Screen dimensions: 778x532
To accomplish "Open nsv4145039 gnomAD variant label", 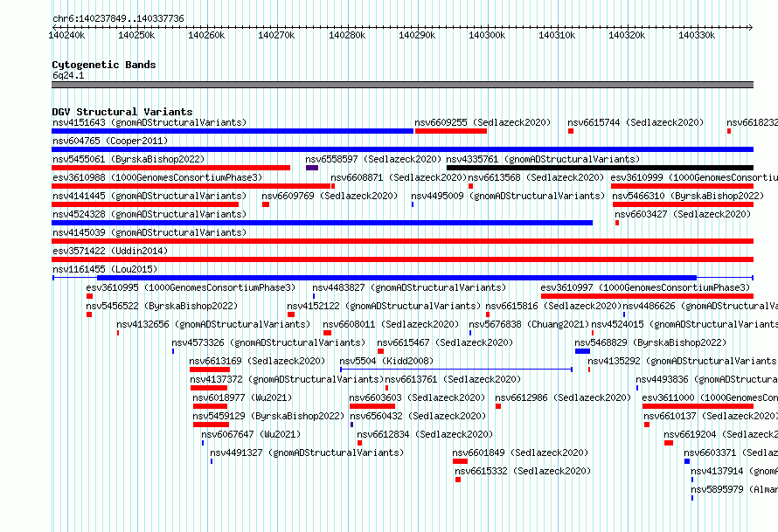I will [149, 232].
